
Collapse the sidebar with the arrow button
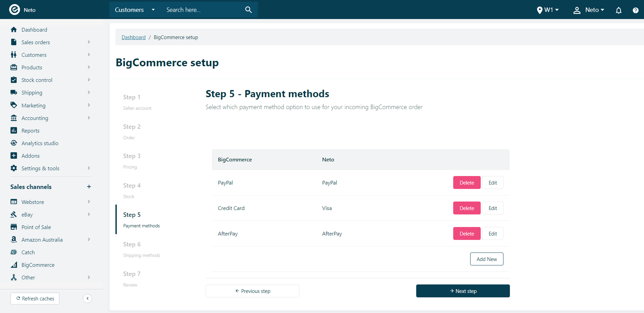88,298
